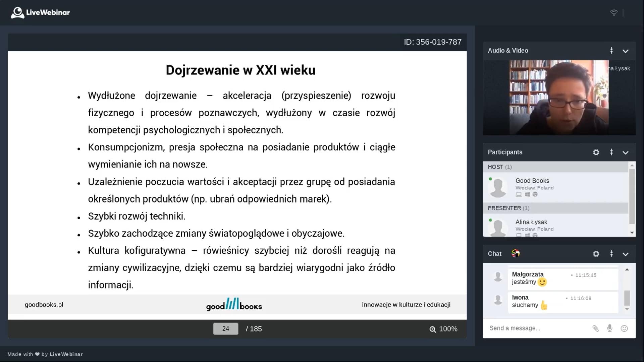Collapse the Chat panel

[626, 254]
